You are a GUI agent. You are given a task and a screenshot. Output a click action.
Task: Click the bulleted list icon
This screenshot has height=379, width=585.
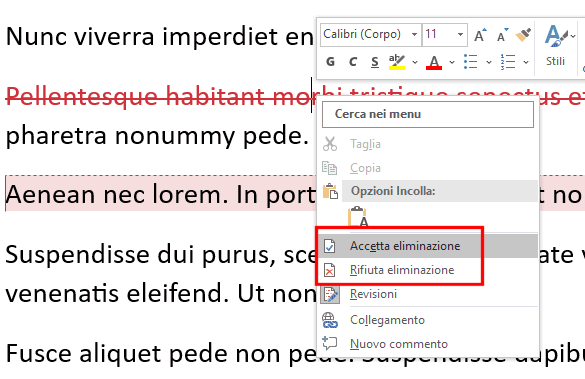point(470,62)
